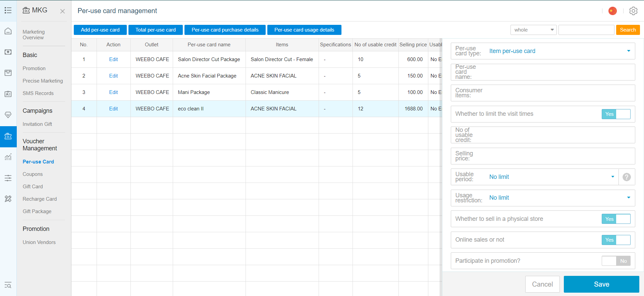Open Precise Marketing menu item
Viewport: 644px width, 296px height.
pos(43,81)
